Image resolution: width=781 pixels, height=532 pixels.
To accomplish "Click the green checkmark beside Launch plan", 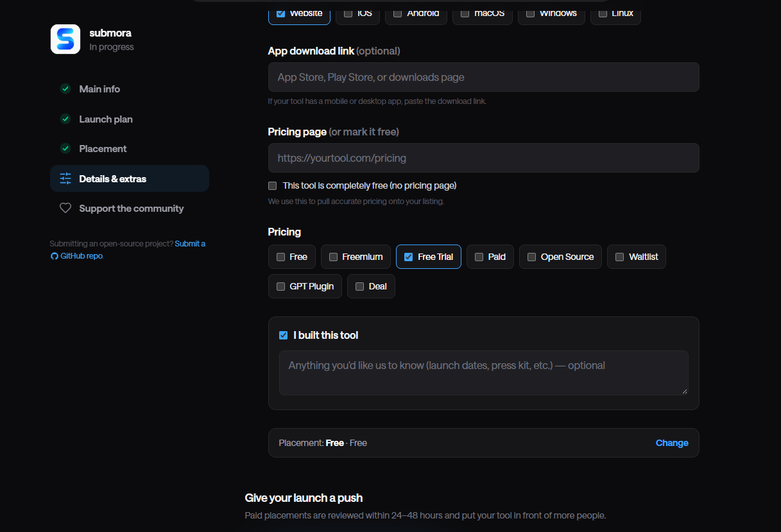I will pos(65,119).
